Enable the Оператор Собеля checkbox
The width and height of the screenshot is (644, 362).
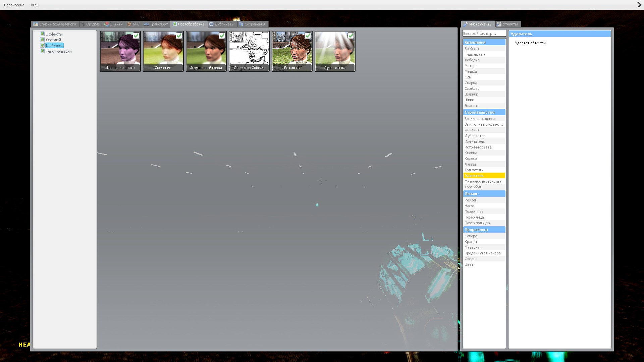point(265,36)
